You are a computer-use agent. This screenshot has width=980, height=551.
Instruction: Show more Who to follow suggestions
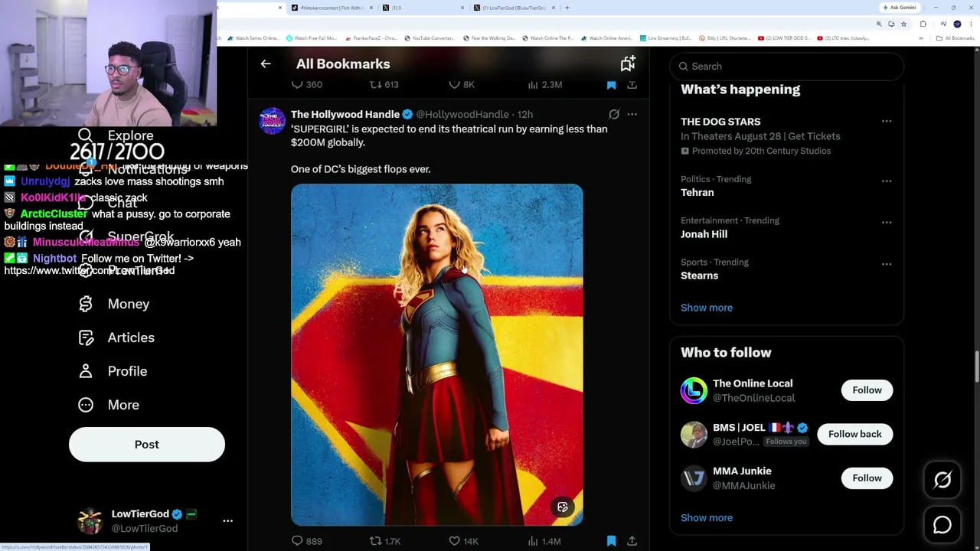click(x=707, y=518)
